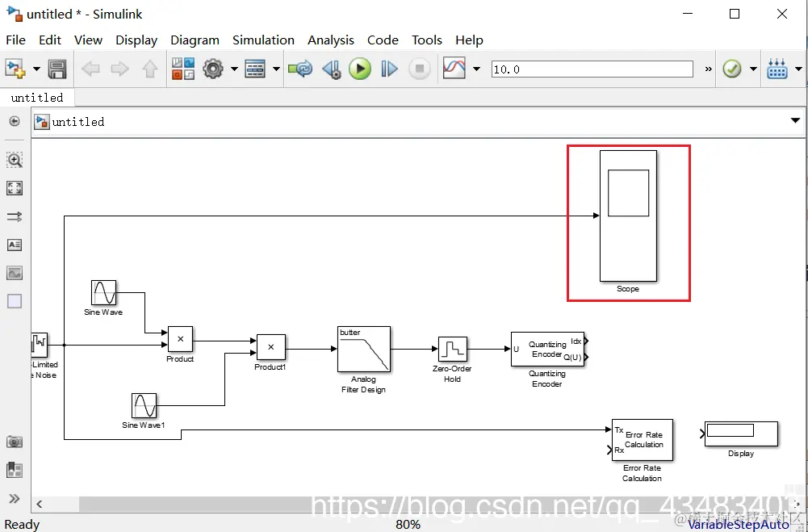This screenshot has width=808, height=532.
Task: Click the Update Diagram refresh icon
Action: pos(300,69)
